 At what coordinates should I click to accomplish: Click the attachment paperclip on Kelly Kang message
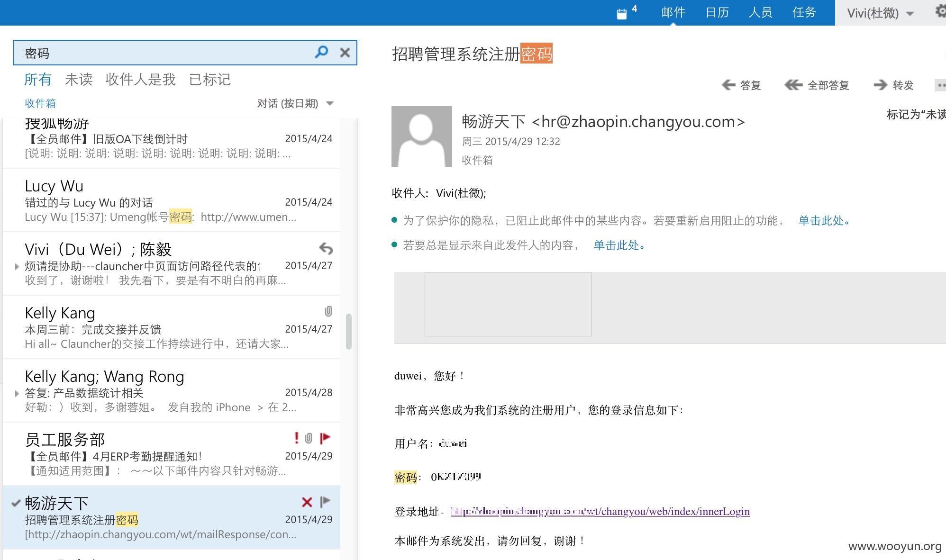point(328,311)
